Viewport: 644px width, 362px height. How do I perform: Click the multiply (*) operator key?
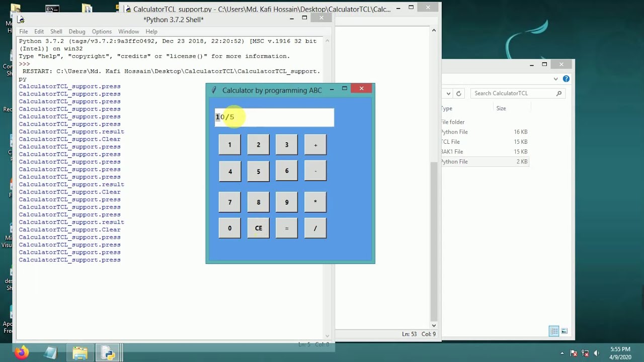click(x=315, y=202)
